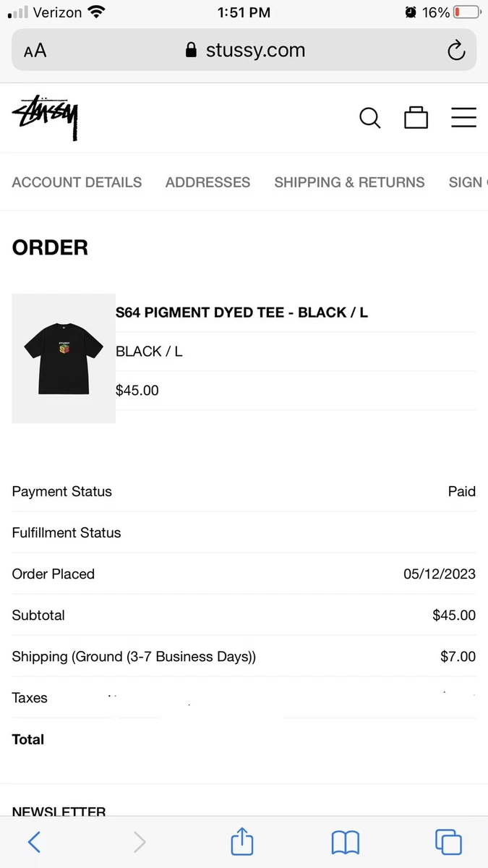This screenshot has width=488, height=868.
Task: Select the partially visible Sign tab
Action: click(x=468, y=182)
